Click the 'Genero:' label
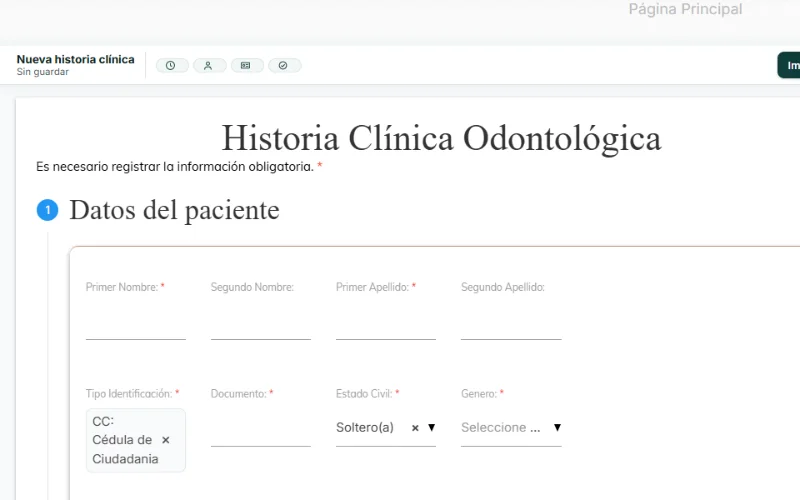800x500 pixels. coord(479,394)
